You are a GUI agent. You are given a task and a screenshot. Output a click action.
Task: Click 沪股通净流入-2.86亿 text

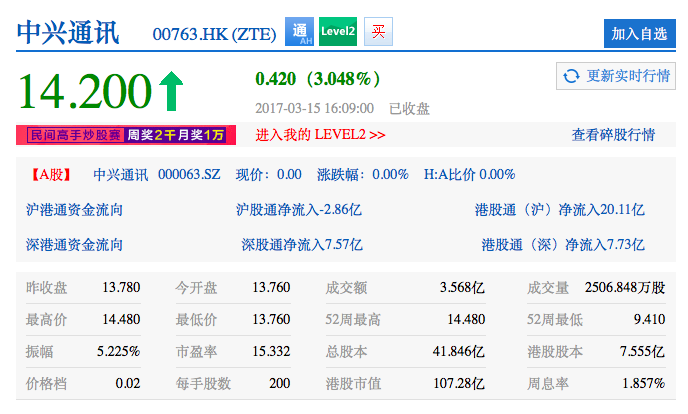(298, 209)
